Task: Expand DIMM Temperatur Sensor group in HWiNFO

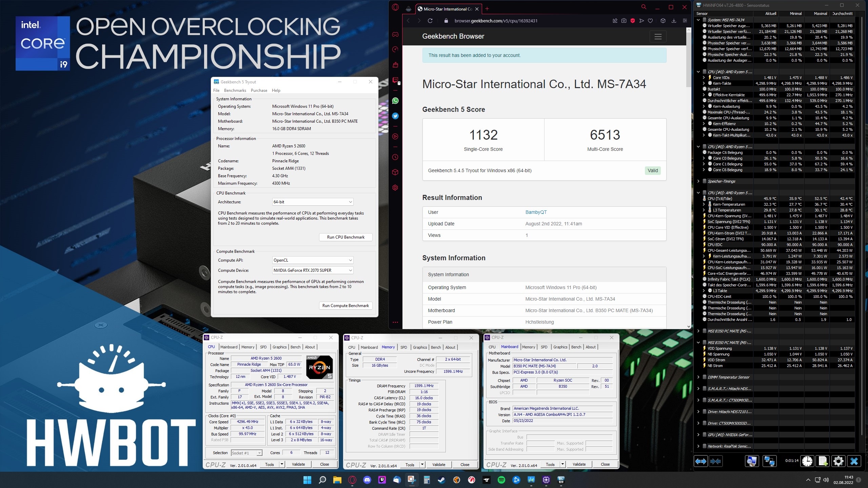Action: 698,377
